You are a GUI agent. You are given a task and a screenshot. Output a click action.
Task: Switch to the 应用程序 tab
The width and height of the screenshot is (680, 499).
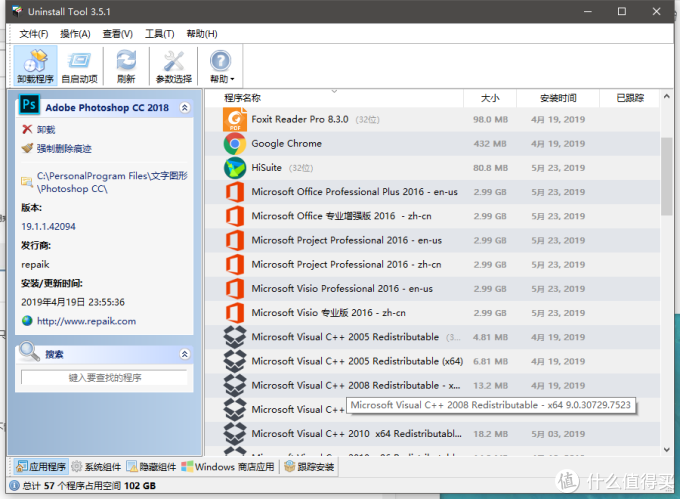click(x=41, y=466)
